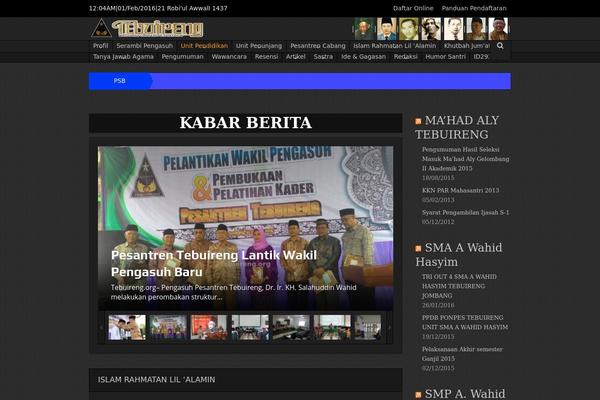Open Pengumuman Hasil Seleksi Masuk Ma'had Aly
This screenshot has height=400, width=600.
tap(465, 159)
